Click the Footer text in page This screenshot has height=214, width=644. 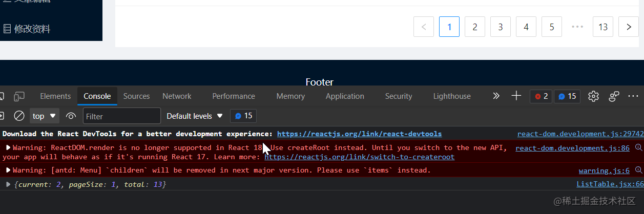(320, 82)
